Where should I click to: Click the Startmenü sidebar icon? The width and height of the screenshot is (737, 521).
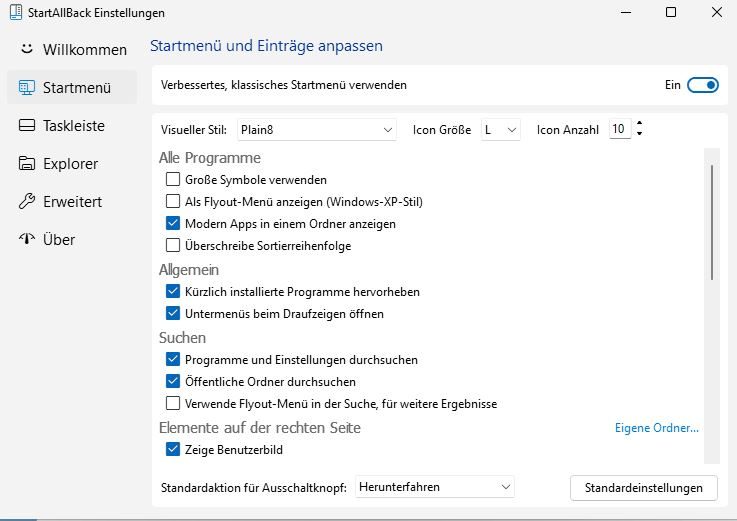[27, 88]
